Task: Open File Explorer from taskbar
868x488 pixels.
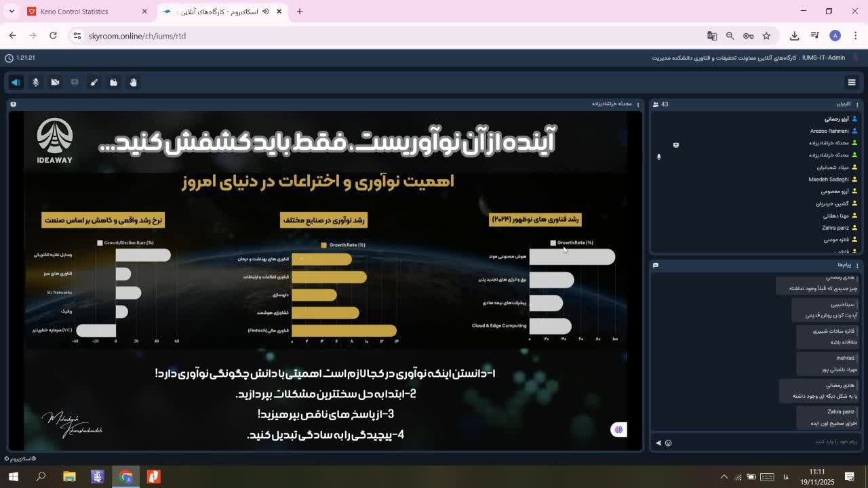Action: click(x=69, y=476)
